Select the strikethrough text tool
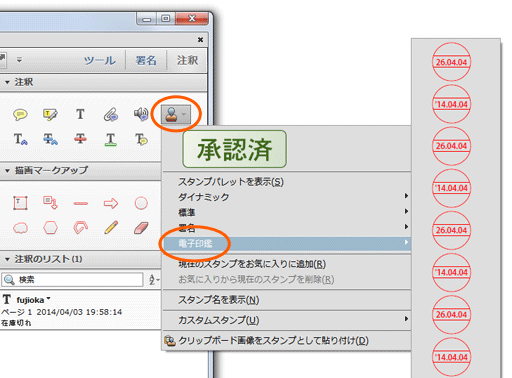 (x=80, y=139)
